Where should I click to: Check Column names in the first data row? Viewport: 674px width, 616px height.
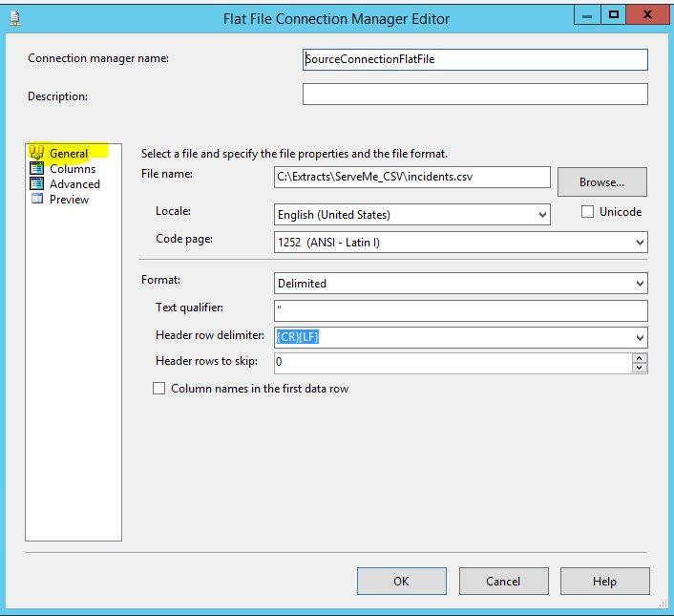[159, 389]
